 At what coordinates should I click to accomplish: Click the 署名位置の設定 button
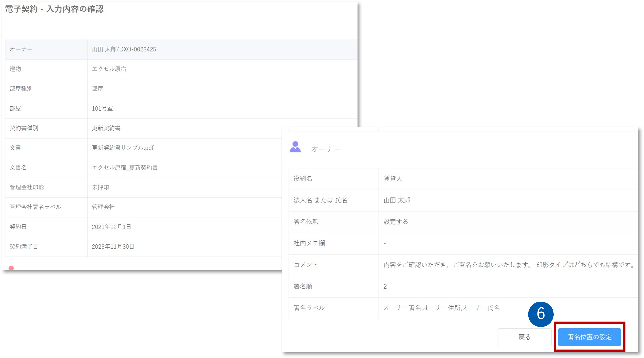(x=589, y=337)
